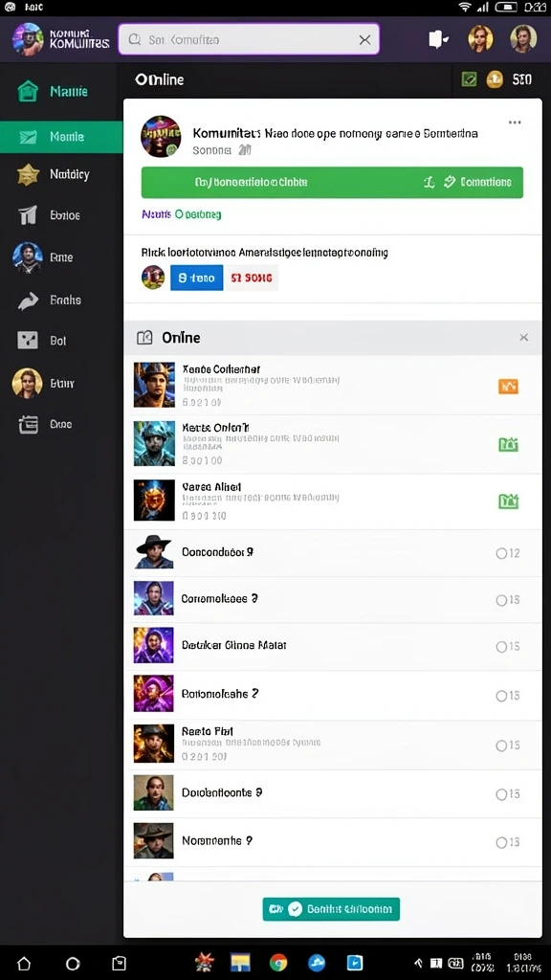Viewport: 551px width, 980px height.
Task: Select radio on Booker Glinne Malat row
Action: point(501,647)
